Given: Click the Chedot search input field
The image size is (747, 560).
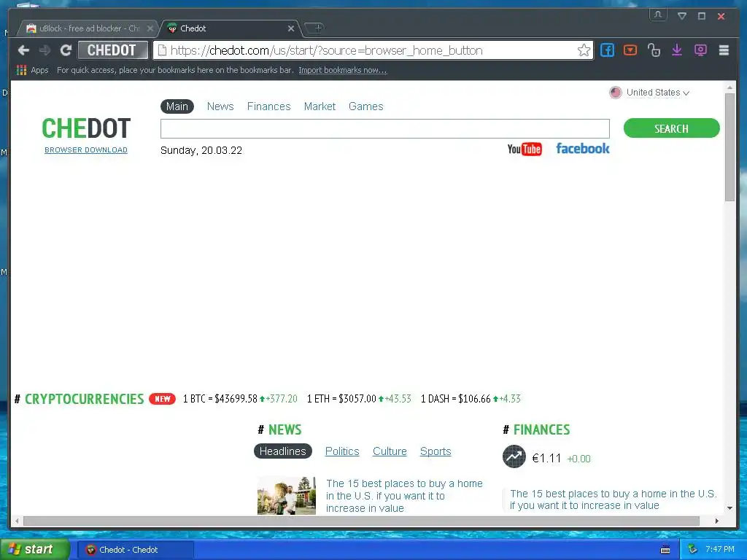Looking at the screenshot, I should coord(385,128).
